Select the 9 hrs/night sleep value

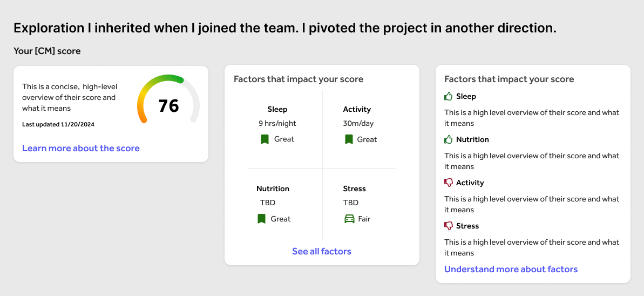click(x=277, y=123)
